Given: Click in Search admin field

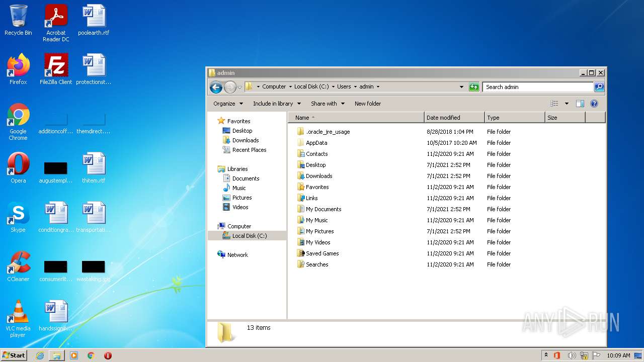Looking at the screenshot, I should click(x=538, y=87).
